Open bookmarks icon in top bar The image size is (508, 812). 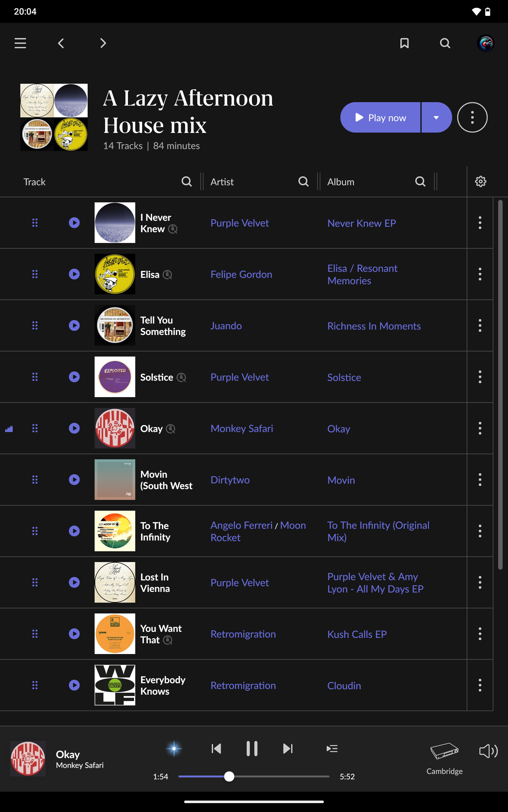pos(404,43)
